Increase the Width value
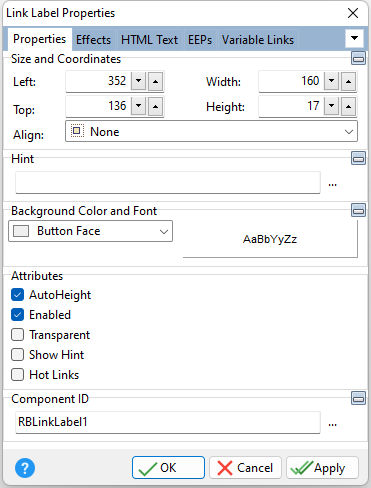The width and height of the screenshot is (371, 488). coord(348,81)
